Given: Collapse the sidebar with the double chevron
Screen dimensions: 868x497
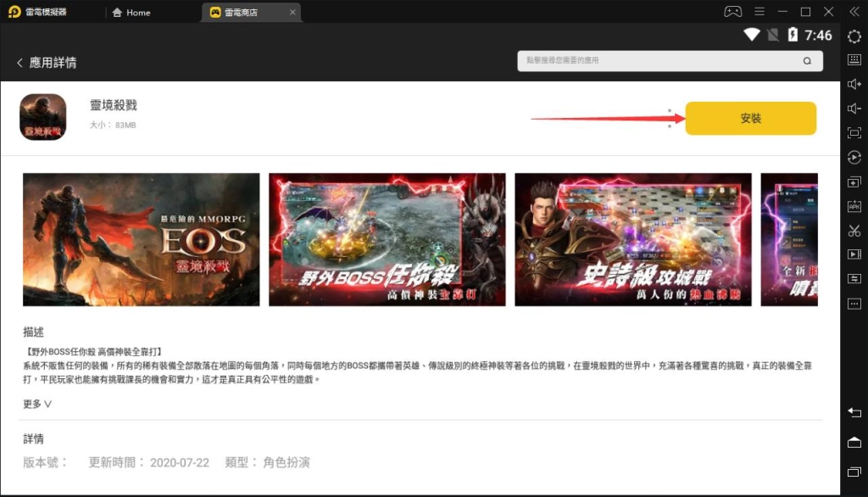Looking at the screenshot, I should pos(854,12).
